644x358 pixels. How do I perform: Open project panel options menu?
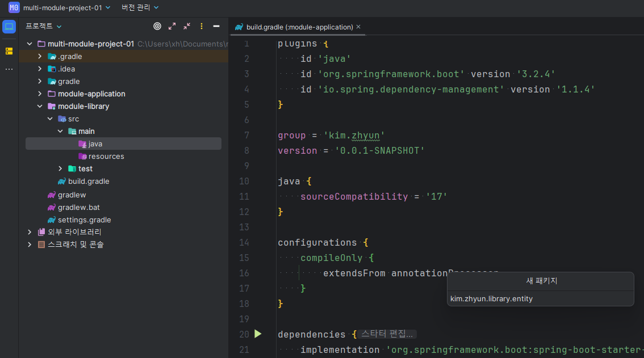coord(202,26)
